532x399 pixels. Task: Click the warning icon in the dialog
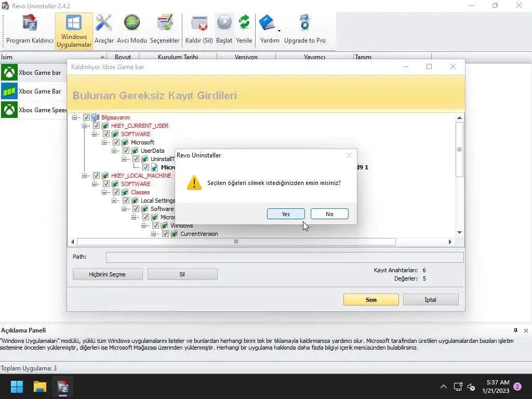pyautogui.click(x=194, y=182)
